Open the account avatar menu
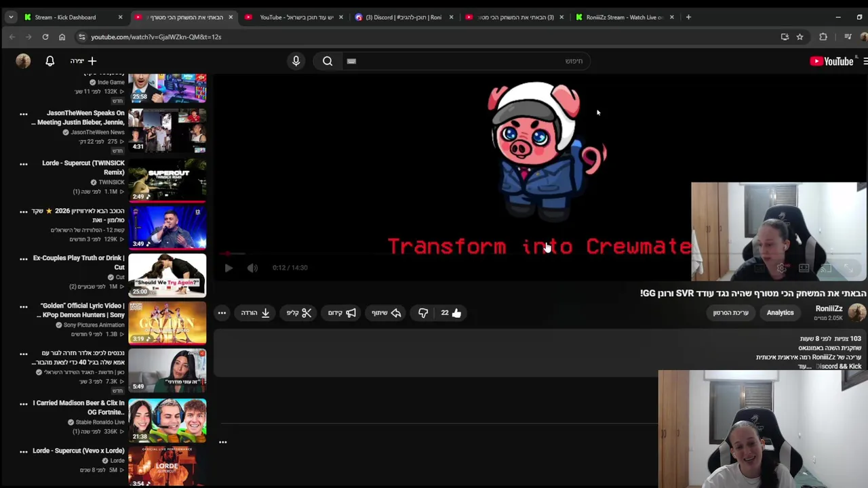Image resolution: width=868 pixels, height=488 pixels. click(x=23, y=61)
